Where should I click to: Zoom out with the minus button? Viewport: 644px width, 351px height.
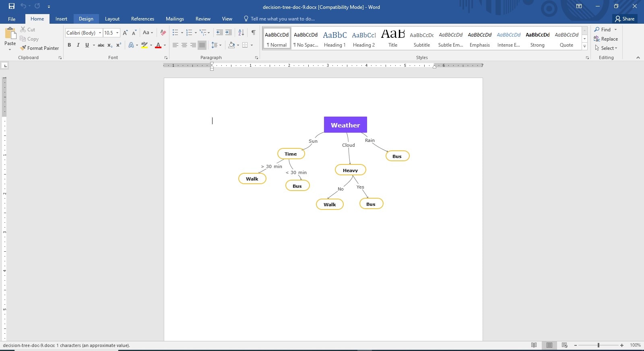click(576, 345)
